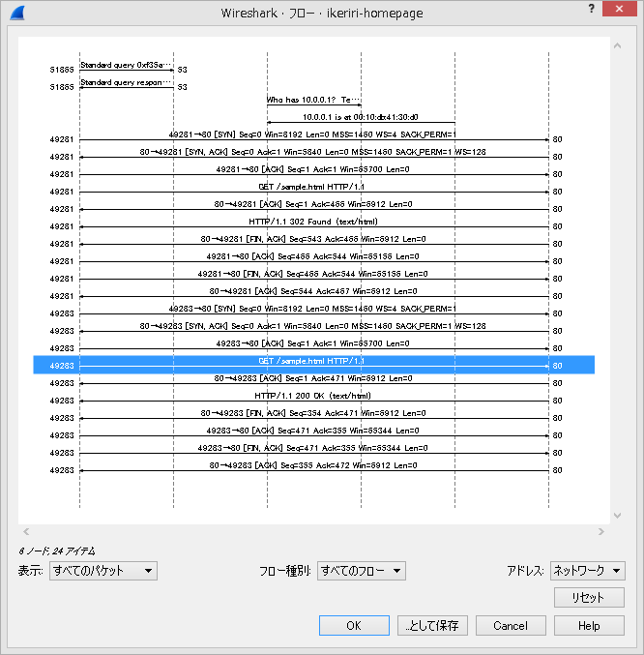Viewport: 644px width, 655px height.
Task: Select the first GET /sample.html row on port 49281
Action: pos(314,191)
